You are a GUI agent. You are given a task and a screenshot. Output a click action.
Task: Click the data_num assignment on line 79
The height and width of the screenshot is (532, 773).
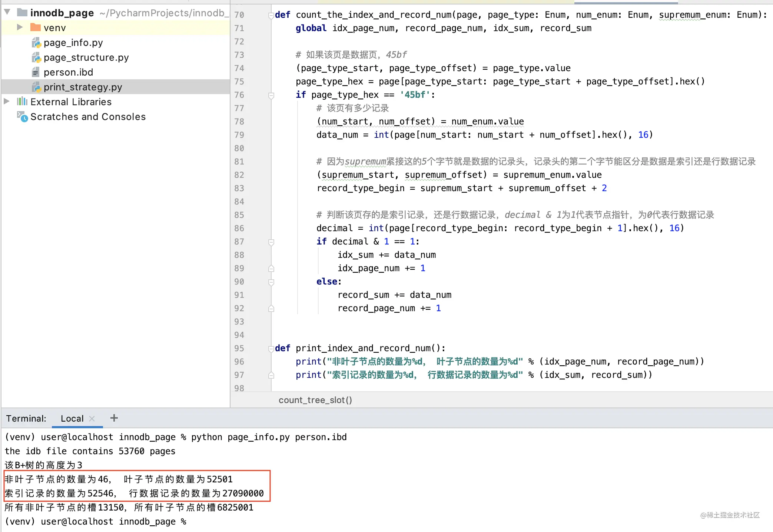pyautogui.click(x=484, y=135)
